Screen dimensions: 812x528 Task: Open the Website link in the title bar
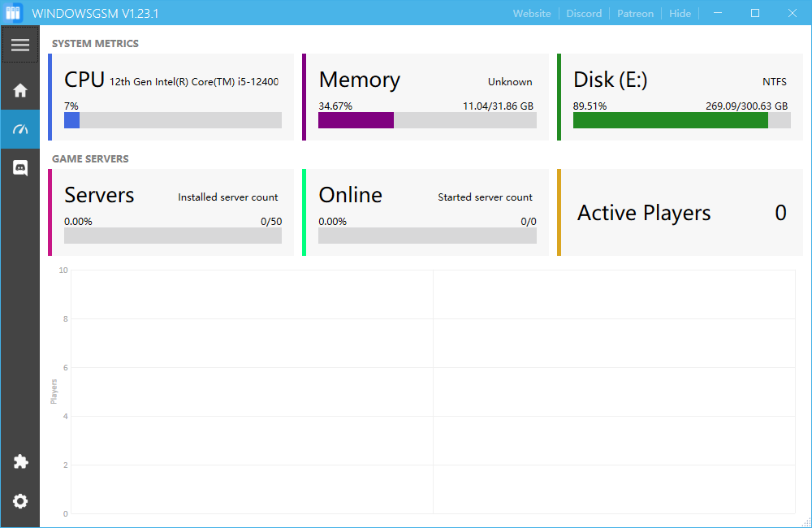coord(532,13)
